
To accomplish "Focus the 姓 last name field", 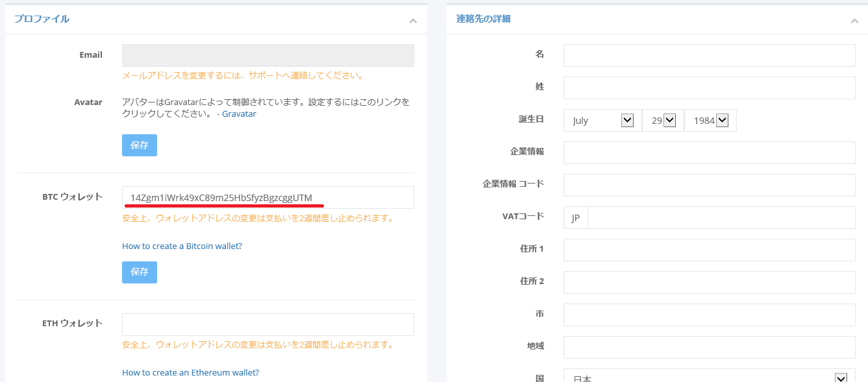I will tap(709, 88).
